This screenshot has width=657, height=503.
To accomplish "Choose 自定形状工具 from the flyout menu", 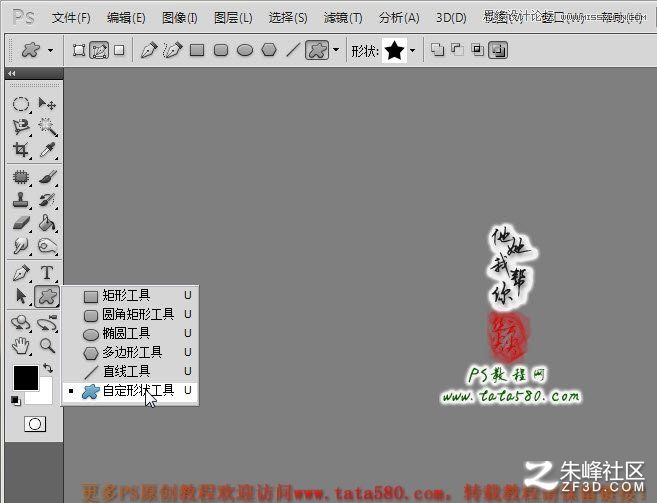I will [x=130, y=391].
